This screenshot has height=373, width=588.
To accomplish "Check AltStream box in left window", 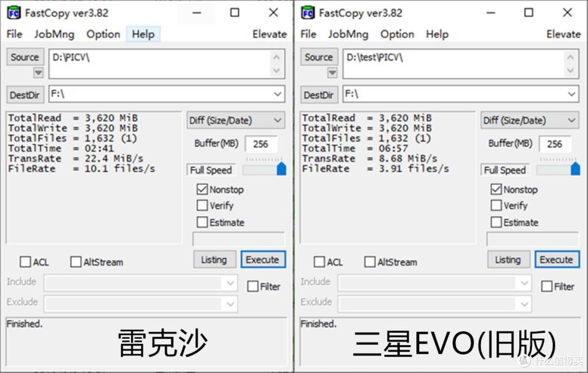I will click(76, 262).
